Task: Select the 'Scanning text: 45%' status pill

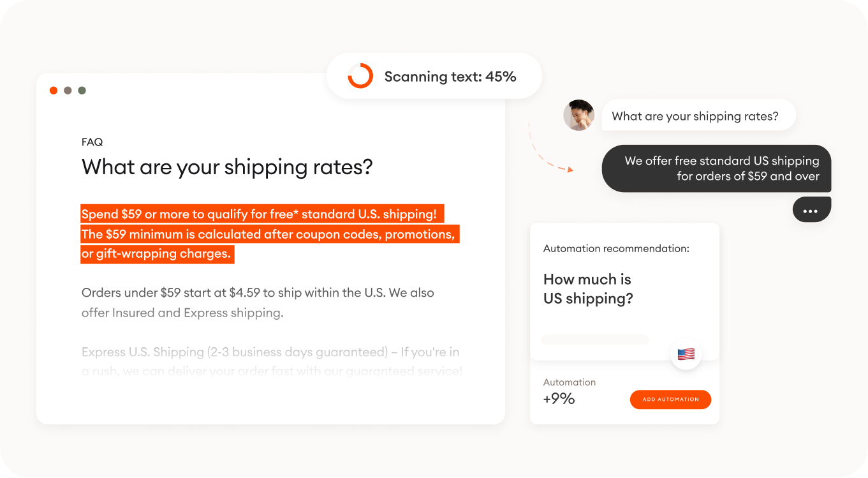Action: coord(434,76)
